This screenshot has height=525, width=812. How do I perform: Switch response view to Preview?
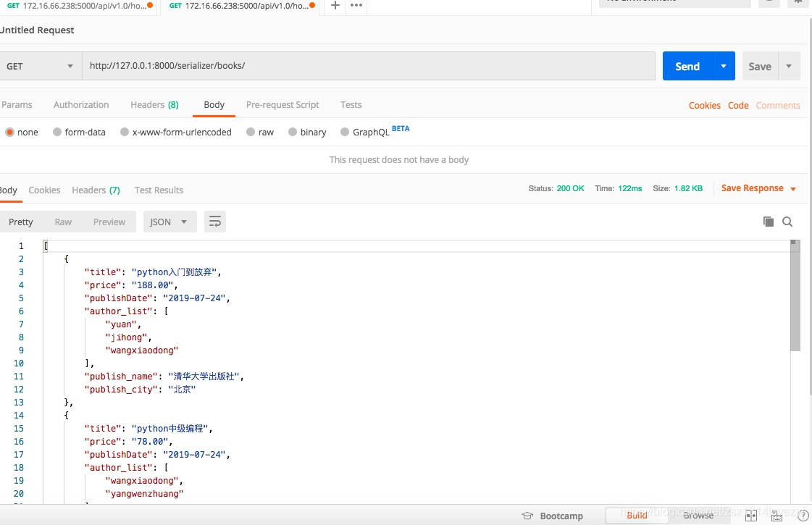pyautogui.click(x=109, y=222)
